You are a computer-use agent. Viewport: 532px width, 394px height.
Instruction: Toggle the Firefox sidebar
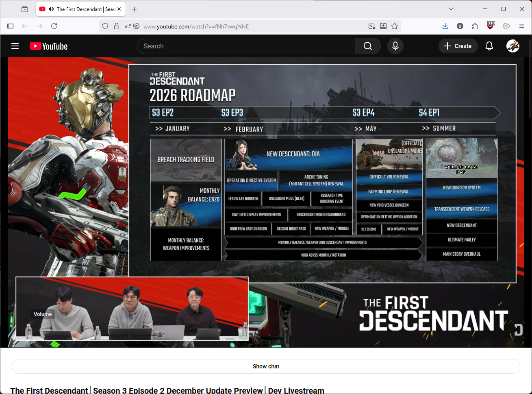(10, 26)
